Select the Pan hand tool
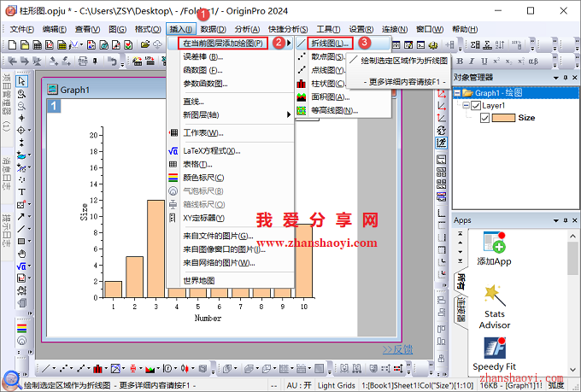This screenshot has height=392, width=581. coord(22,254)
